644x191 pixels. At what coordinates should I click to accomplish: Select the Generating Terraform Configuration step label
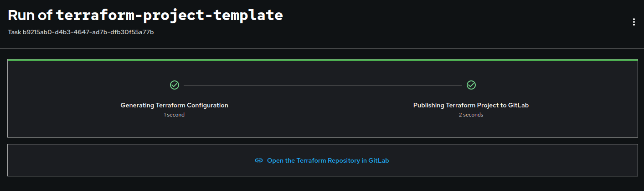pyautogui.click(x=174, y=105)
